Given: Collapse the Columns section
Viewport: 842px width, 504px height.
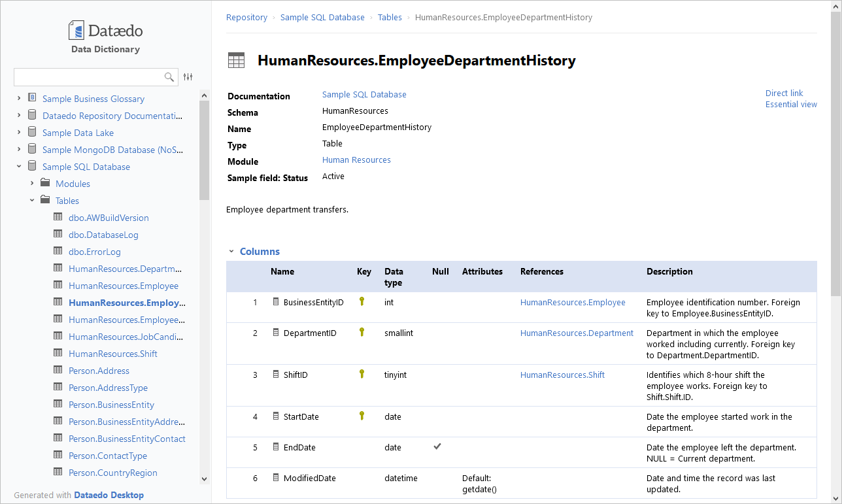Looking at the screenshot, I should tap(231, 252).
